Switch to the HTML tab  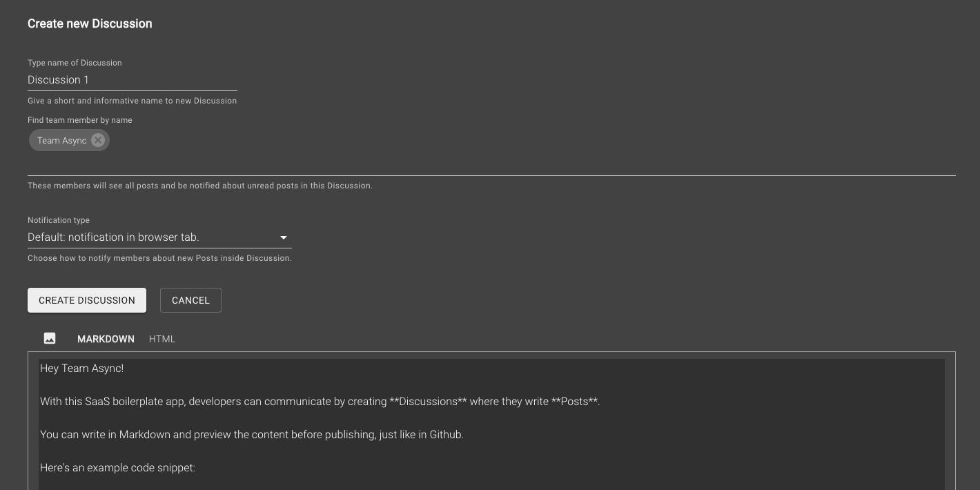point(162,339)
